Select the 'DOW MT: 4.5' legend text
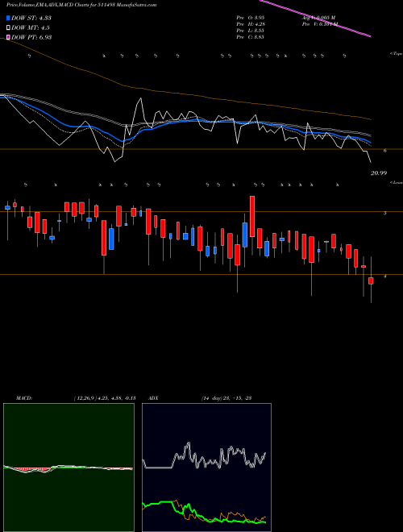This screenshot has height=532, width=403. [30, 28]
